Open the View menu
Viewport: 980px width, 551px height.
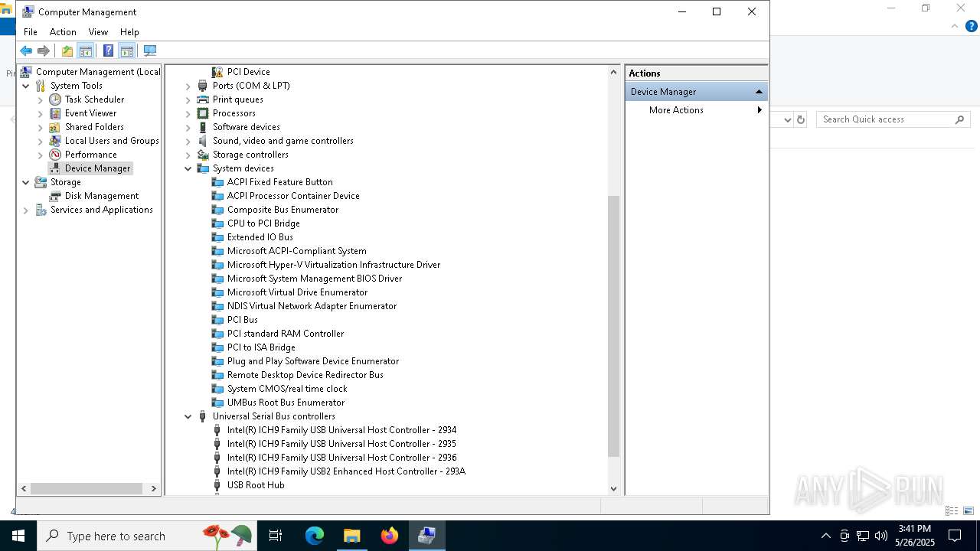coord(98,32)
